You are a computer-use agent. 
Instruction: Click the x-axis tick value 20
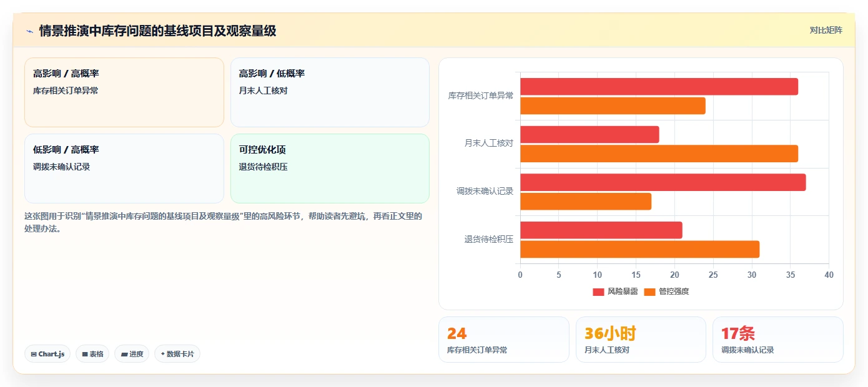[674, 275]
